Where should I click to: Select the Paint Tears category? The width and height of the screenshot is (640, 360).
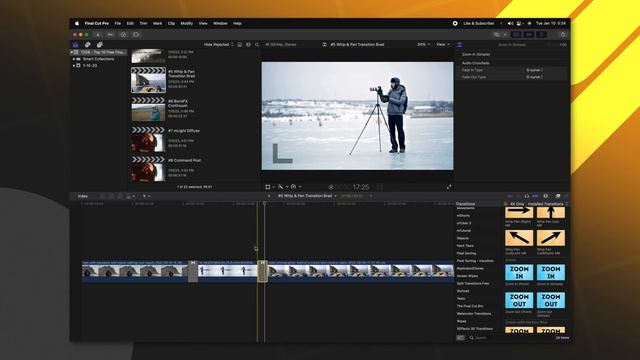pyautogui.click(x=465, y=246)
